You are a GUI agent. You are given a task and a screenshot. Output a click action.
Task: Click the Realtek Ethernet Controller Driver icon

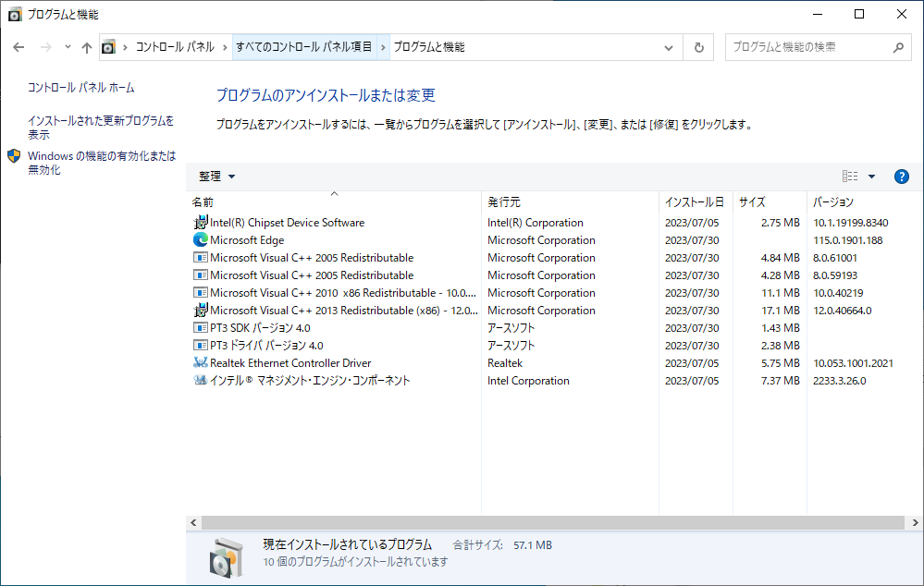(x=201, y=363)
